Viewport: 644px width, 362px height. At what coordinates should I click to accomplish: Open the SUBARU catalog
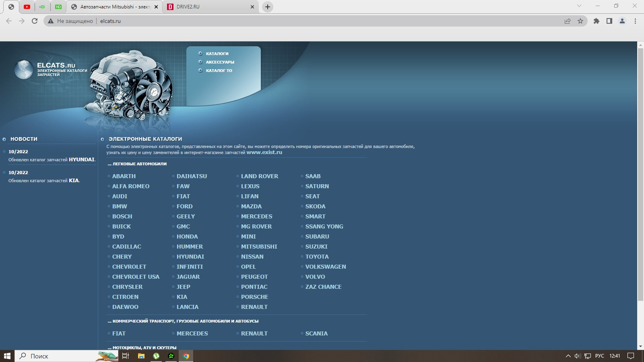(x=317, y=237)
